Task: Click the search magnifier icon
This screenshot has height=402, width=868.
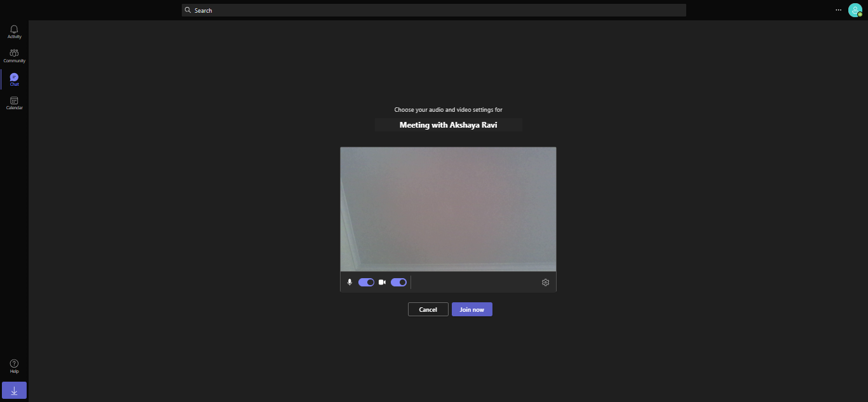Action: pyautogui.click(x=188, y=10)
